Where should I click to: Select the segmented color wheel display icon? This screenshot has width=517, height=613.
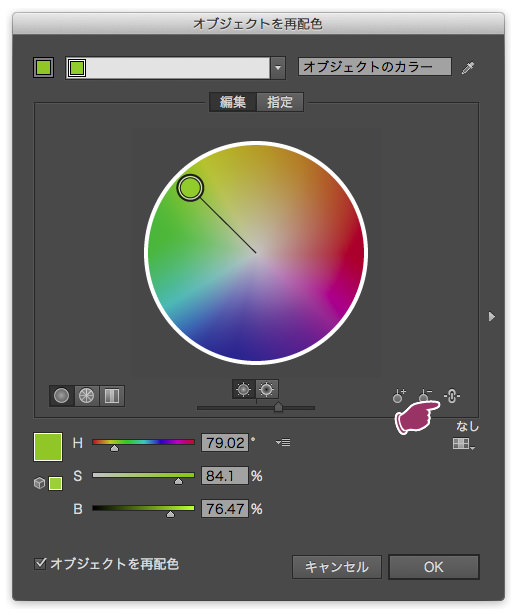86,396
